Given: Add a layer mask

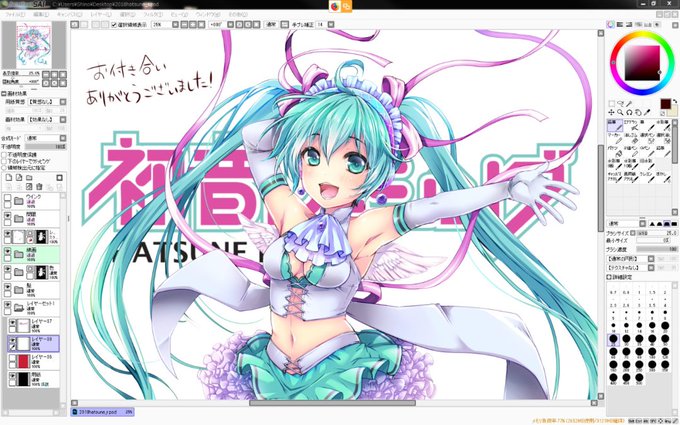Looking at the screenshot, I should pyautogui.click(x=59, y=178).
